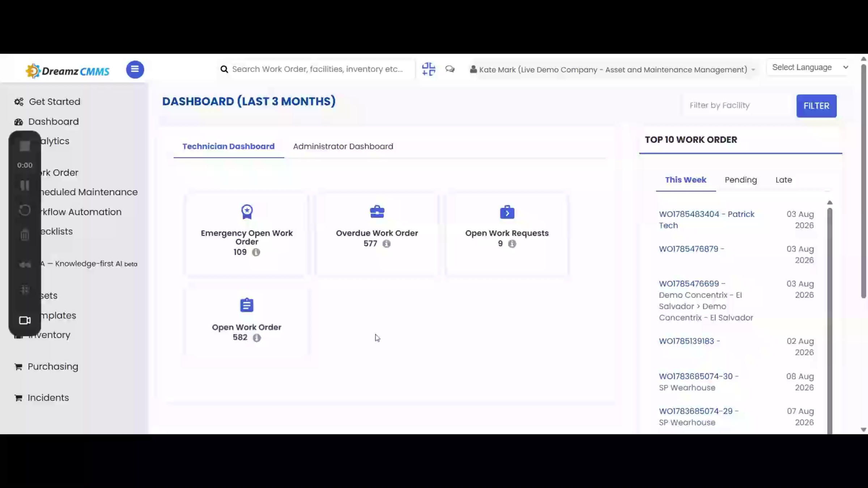Viewport: 868px width, 488px height.
Task: Click the DreamzCMMS logo
Action: [67, 70]
